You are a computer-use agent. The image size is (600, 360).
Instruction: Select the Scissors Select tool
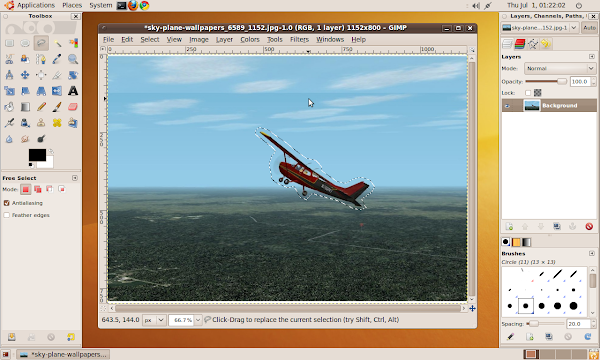(x=9, y=59)
